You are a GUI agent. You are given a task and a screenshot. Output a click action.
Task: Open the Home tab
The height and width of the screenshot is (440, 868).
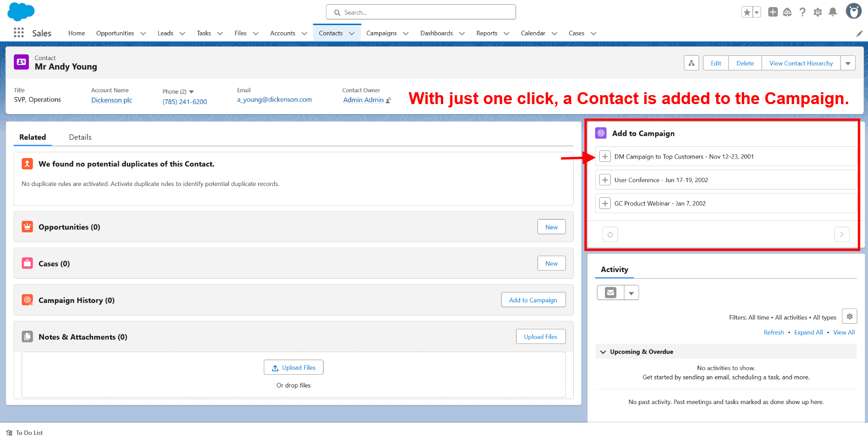pyautogui.click(x=77, y=33)
